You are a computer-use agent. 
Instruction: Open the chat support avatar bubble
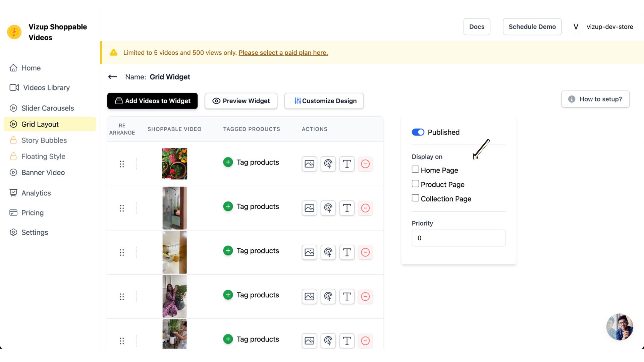(620, 327)
